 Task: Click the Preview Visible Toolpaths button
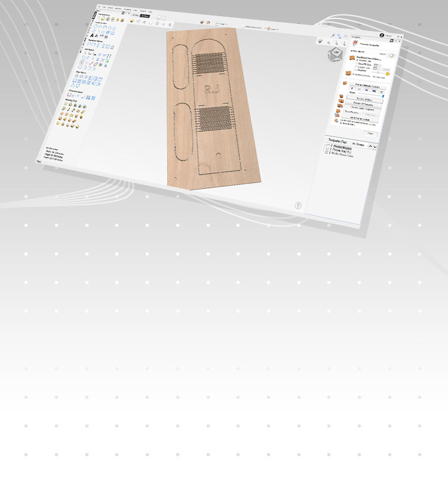pos(363,109)
